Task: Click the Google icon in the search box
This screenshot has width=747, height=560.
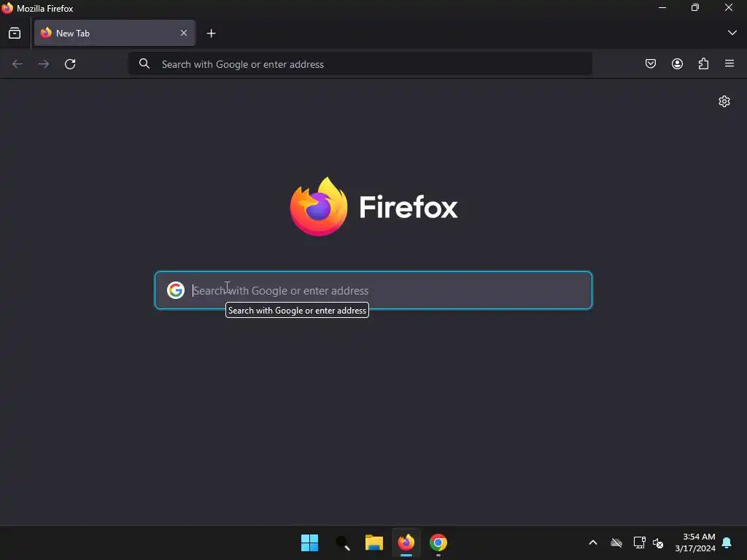Action: tap(175, 290)
